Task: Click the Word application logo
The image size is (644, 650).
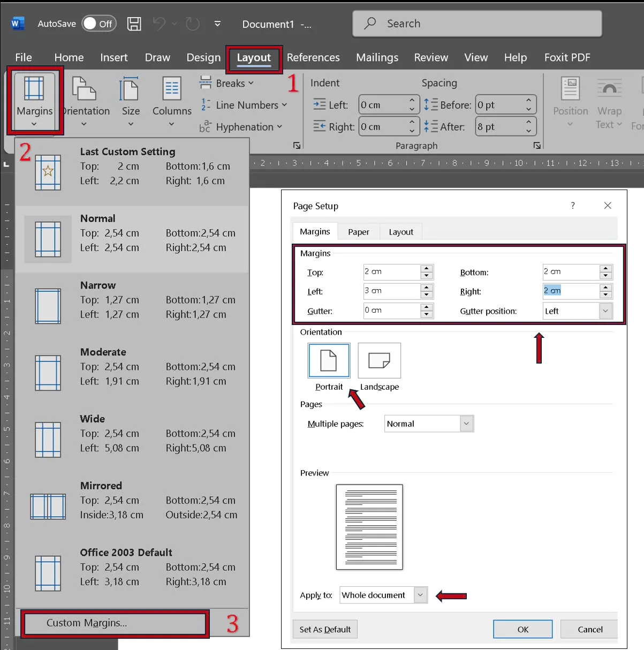Action: 17,24
